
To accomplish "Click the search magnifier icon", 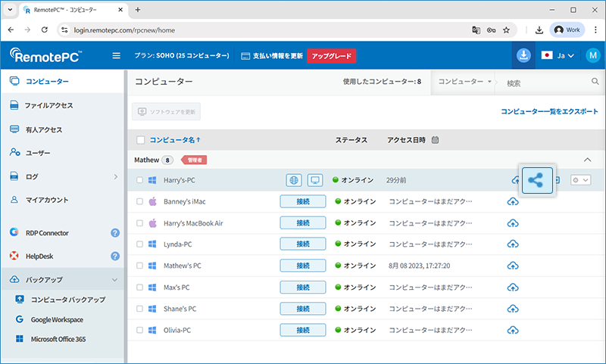I will coord(595,82).
